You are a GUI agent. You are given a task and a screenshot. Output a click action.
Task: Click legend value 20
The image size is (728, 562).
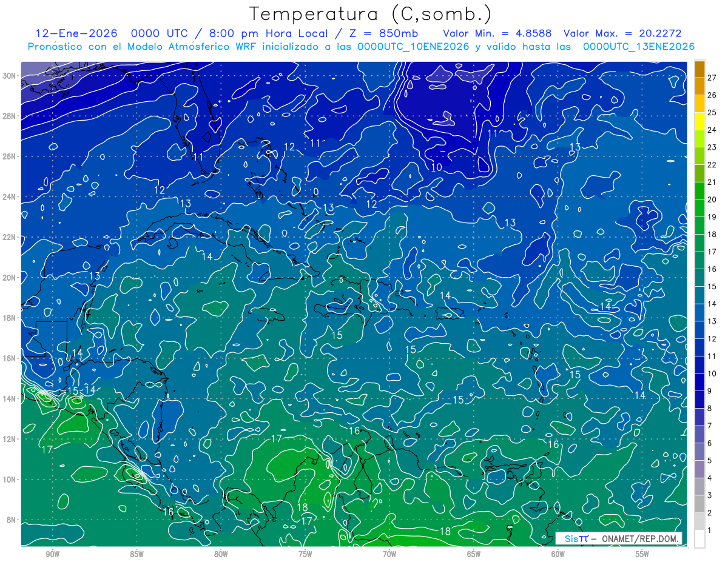pyautogui.click(x=712, y=199)
